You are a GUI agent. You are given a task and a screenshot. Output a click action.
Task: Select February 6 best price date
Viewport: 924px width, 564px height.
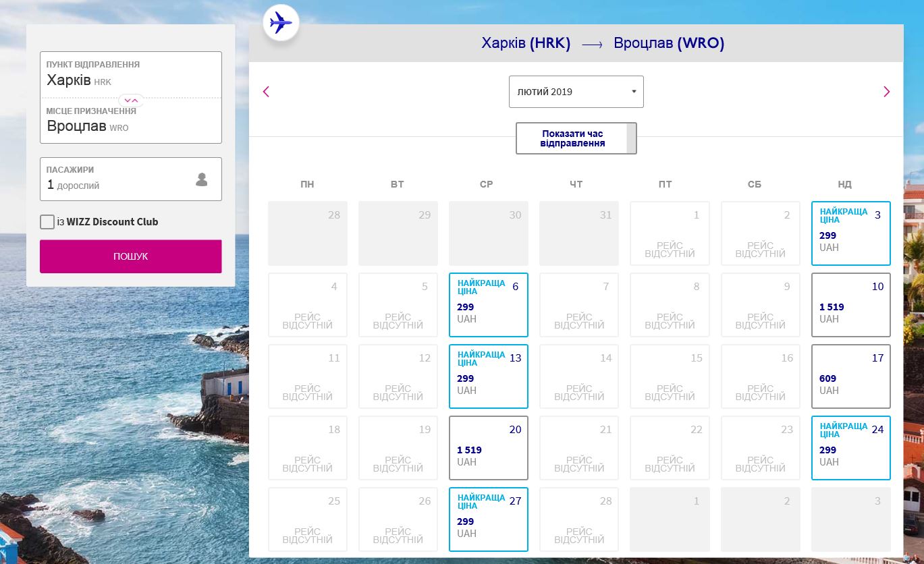coord(488,305)
